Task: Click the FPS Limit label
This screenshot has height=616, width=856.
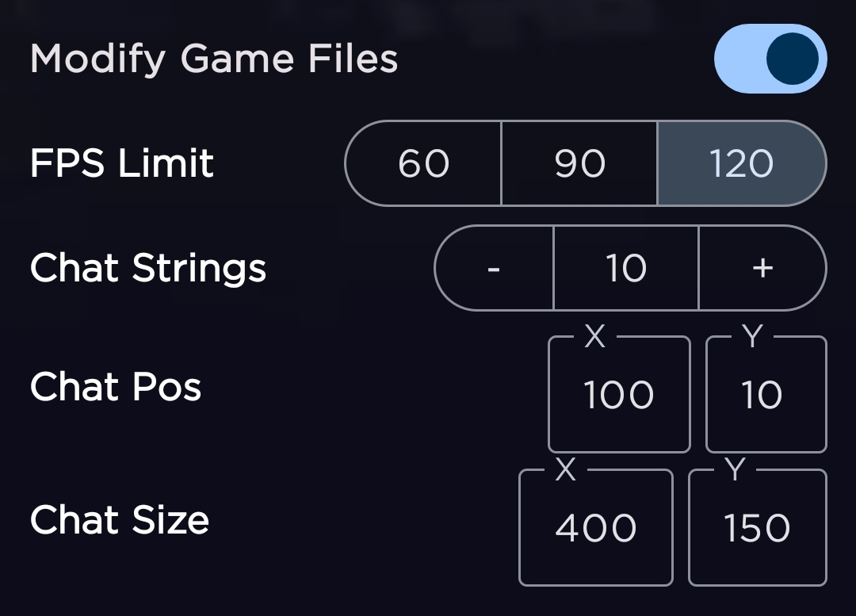Action: pos(122,164)
